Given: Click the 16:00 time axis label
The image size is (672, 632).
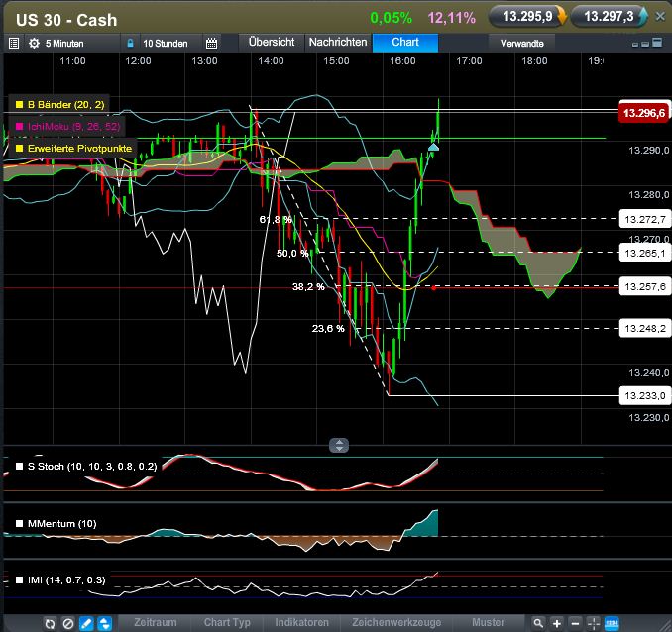Looking at the screenshot, I should (402, 60).
